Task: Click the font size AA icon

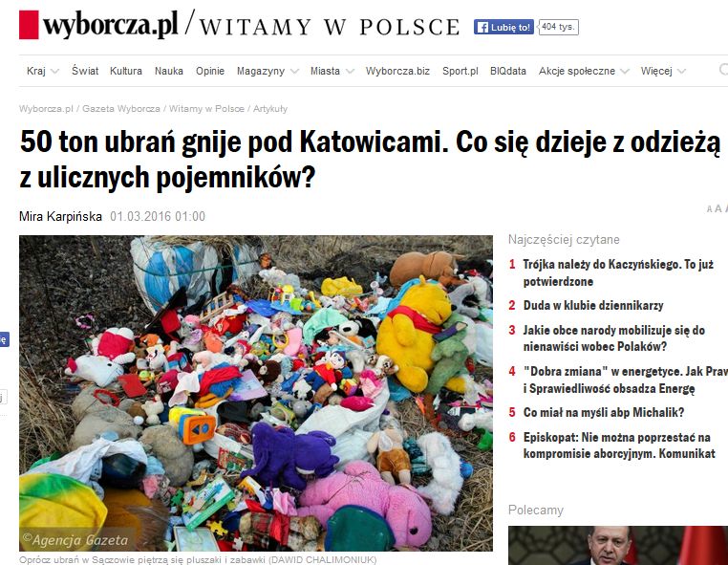Action: pyautogui.click(x=717, y=208)
